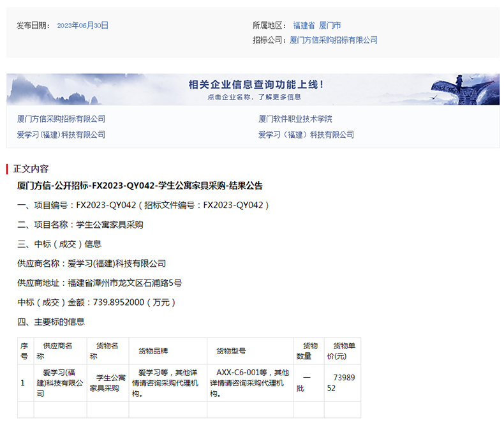Click the 学生公寓家具采购 table cell
This screenshot has width=504, height=425.
(108, 383)
